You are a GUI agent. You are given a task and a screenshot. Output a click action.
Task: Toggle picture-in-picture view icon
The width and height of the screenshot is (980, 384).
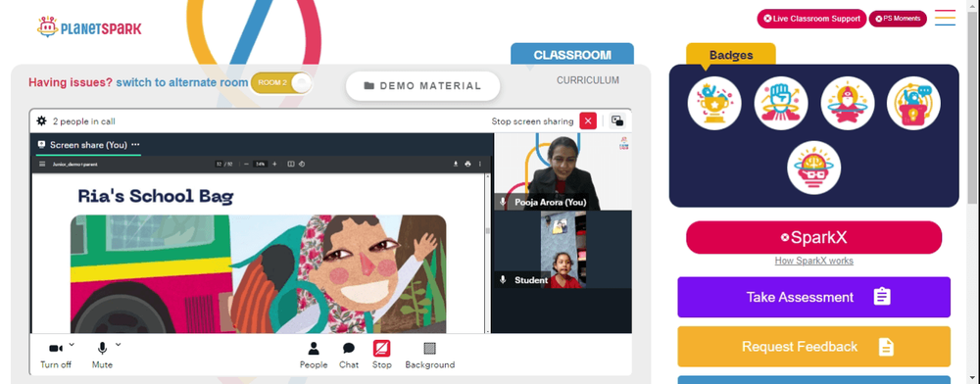616,121
